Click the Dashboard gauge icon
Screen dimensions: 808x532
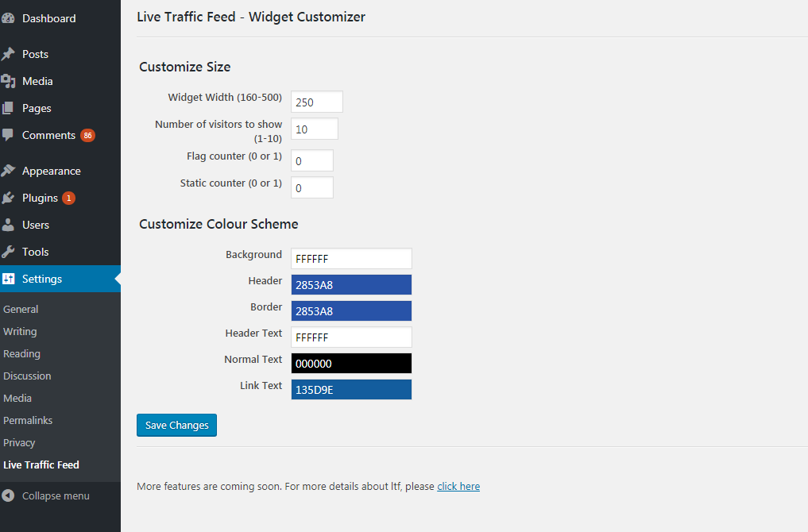[x=8, y=18]
